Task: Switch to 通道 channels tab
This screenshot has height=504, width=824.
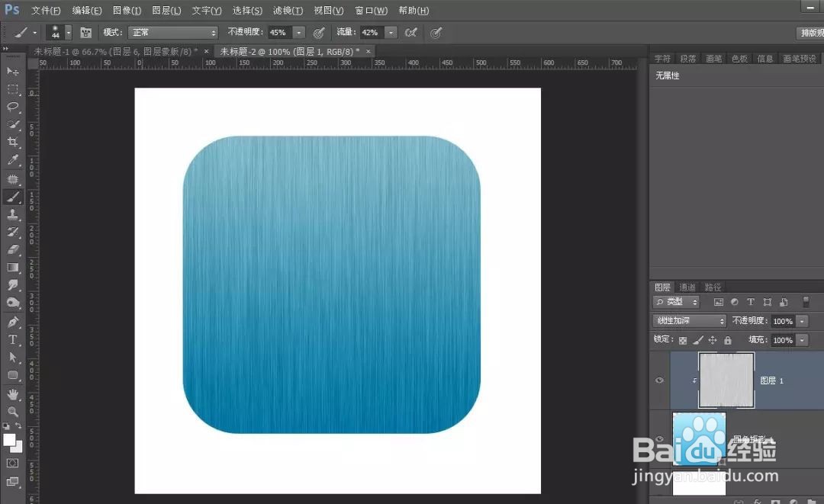Action: 687,287
